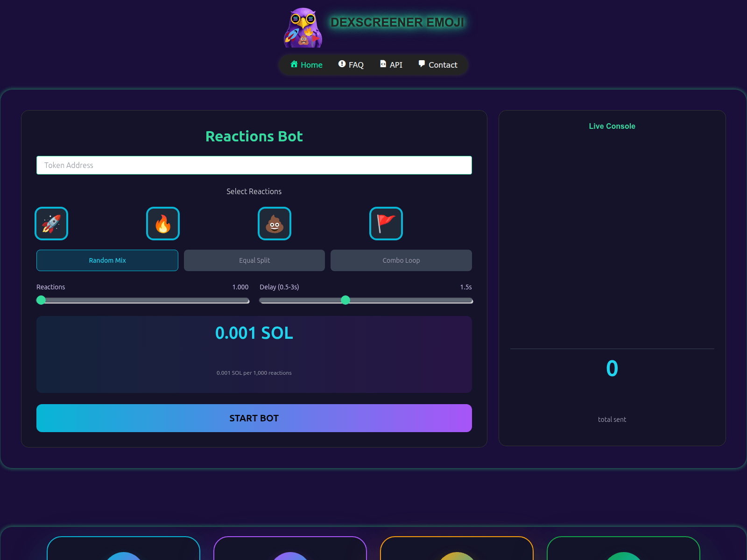Select the Equal Split mode

(x=254, y=260)
